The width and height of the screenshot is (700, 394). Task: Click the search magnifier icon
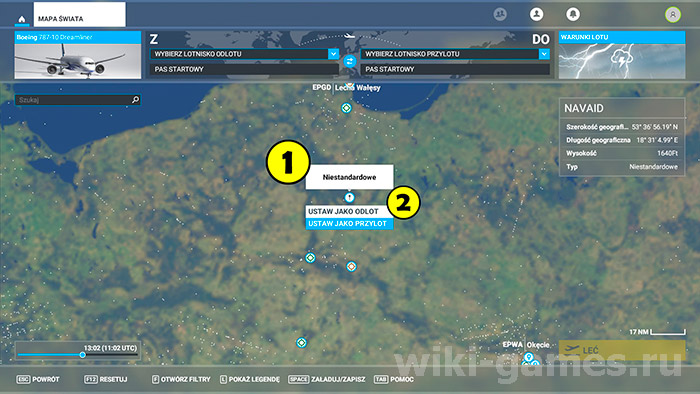(135, 100)
